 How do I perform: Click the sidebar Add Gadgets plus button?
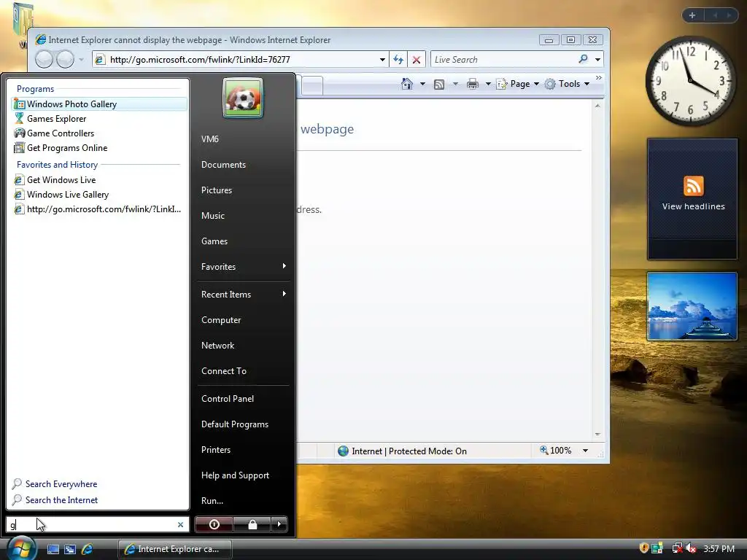(x=692, y=15)
